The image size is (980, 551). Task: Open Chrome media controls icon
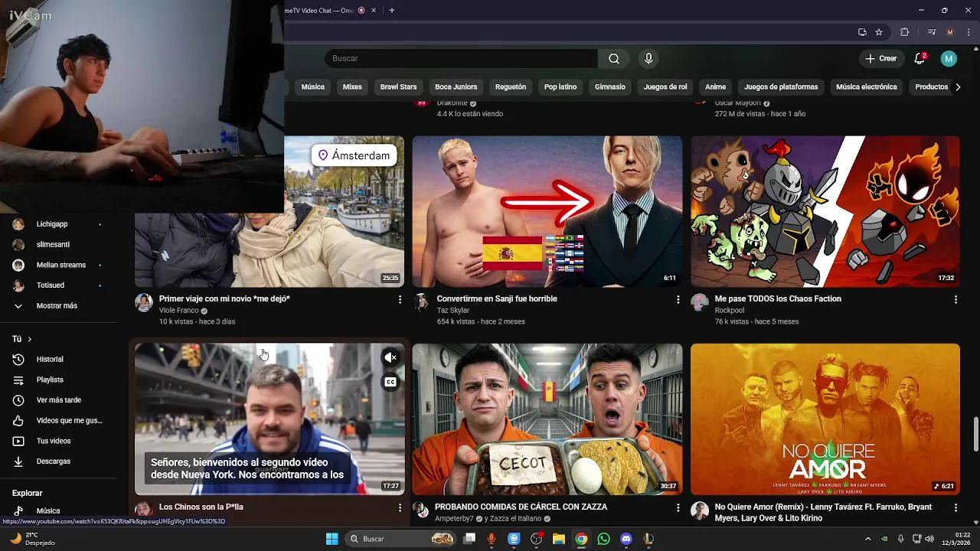click(932, 32)
